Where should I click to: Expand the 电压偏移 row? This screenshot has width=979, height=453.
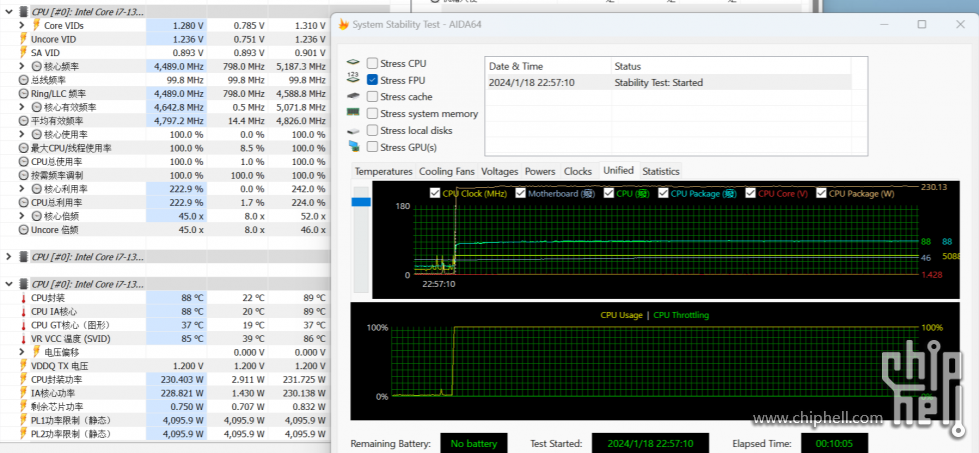pos(22,353)
